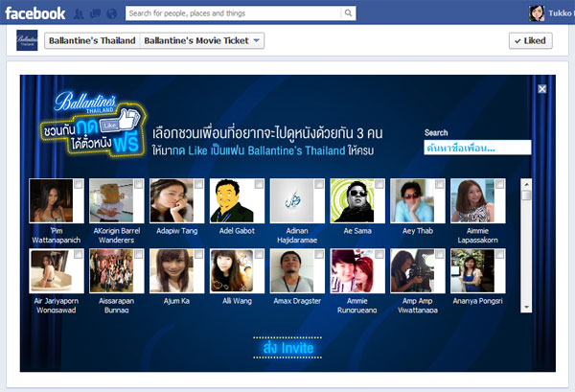
Task: Check the box for Alli Wang
Action: [259, 254]
